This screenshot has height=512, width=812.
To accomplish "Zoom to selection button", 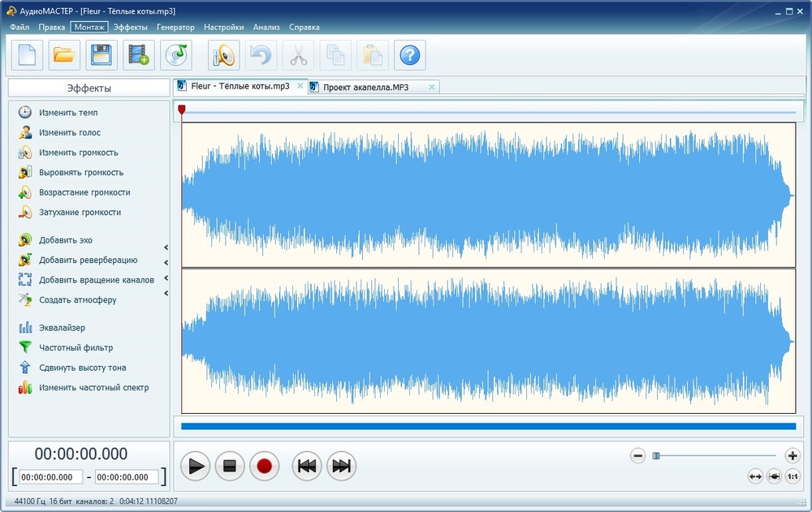I will (x=774, y=476).
